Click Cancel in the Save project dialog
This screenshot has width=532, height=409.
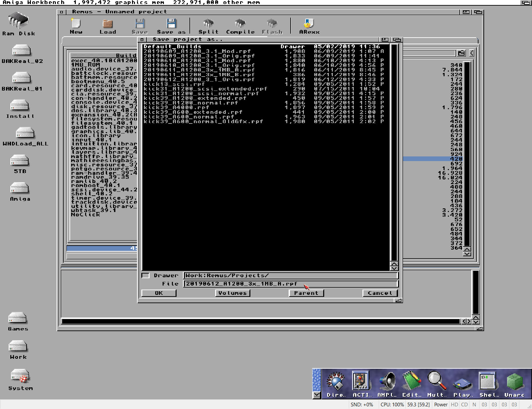pos(380,293)
